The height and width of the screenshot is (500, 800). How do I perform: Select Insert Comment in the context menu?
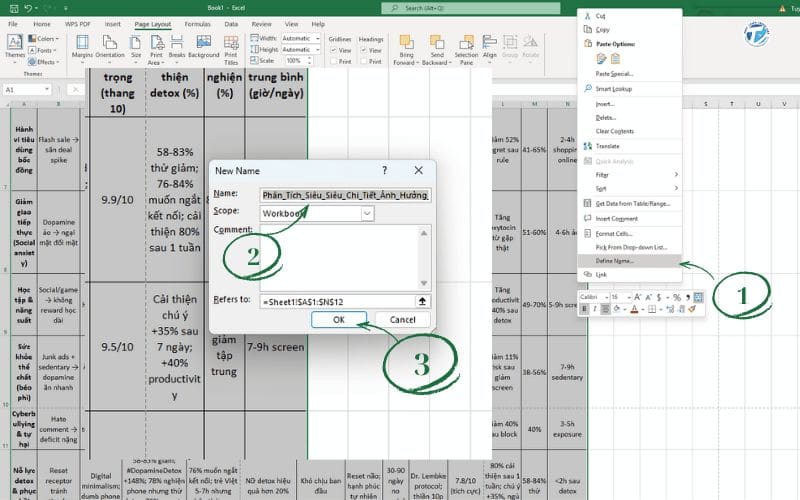click(x=629, y=218)
